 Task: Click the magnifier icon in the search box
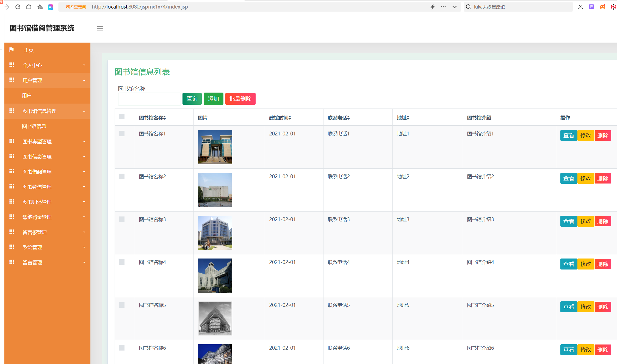[468, 7]
